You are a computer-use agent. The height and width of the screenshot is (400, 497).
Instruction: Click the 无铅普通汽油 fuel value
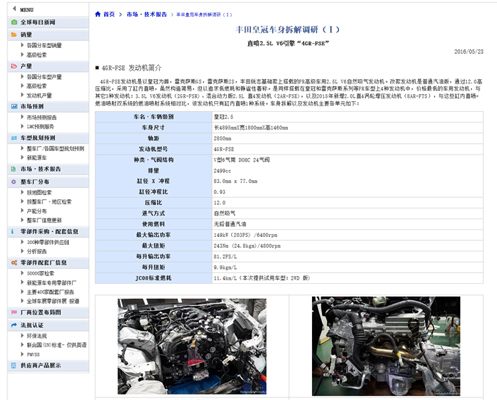tap(230, 224)
